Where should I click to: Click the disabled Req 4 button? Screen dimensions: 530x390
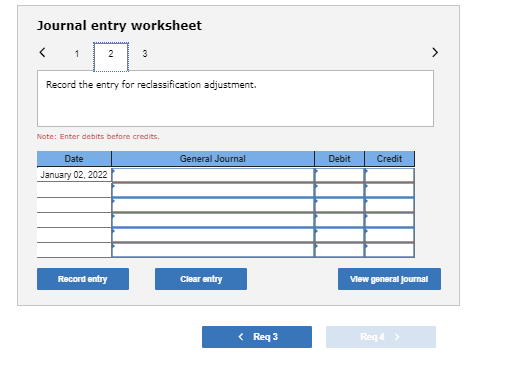point(381,337)
